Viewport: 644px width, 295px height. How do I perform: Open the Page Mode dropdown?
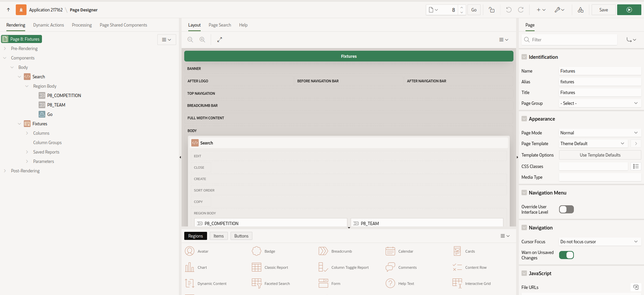coord(599,133)
